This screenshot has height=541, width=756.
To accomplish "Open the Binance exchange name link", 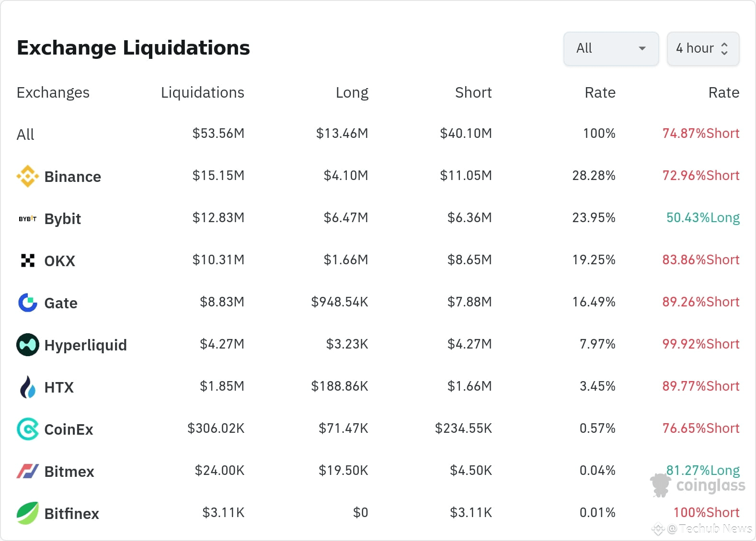I will [72, 177].
